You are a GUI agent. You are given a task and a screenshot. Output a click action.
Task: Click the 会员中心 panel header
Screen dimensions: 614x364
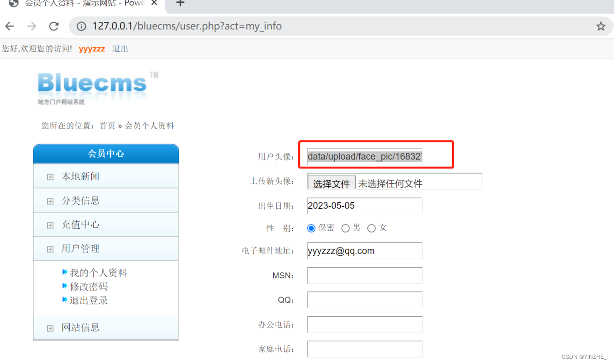point(106,153)
